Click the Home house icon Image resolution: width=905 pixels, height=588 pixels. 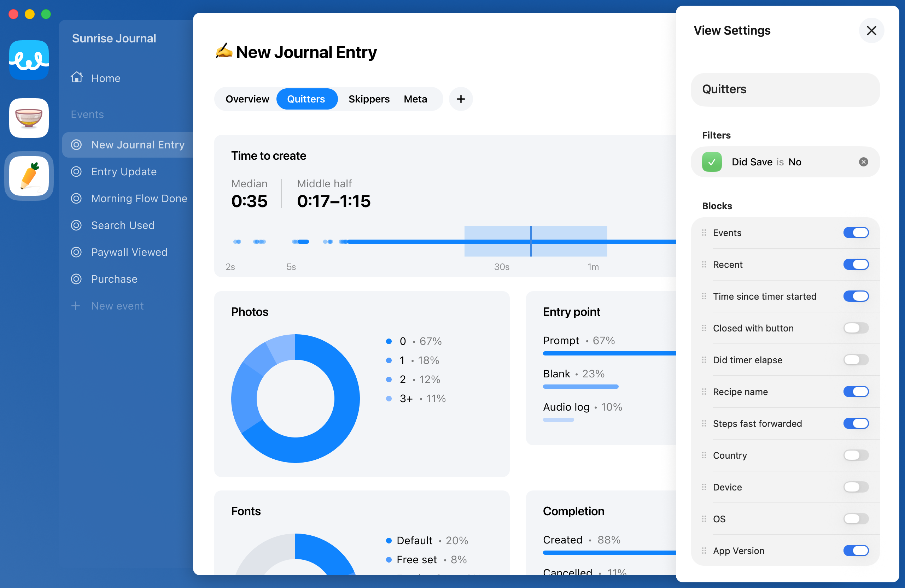pos(77,77)
